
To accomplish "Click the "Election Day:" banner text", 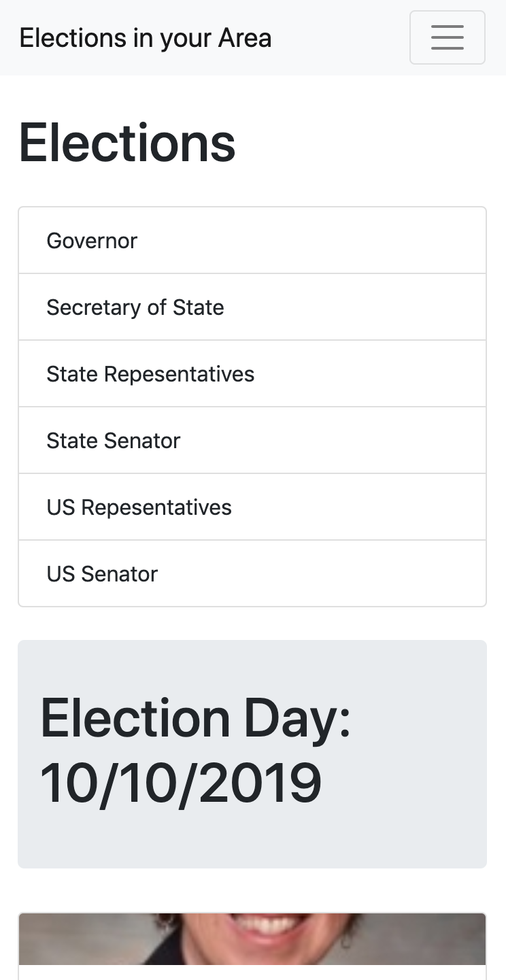I will tap(195, 718).
